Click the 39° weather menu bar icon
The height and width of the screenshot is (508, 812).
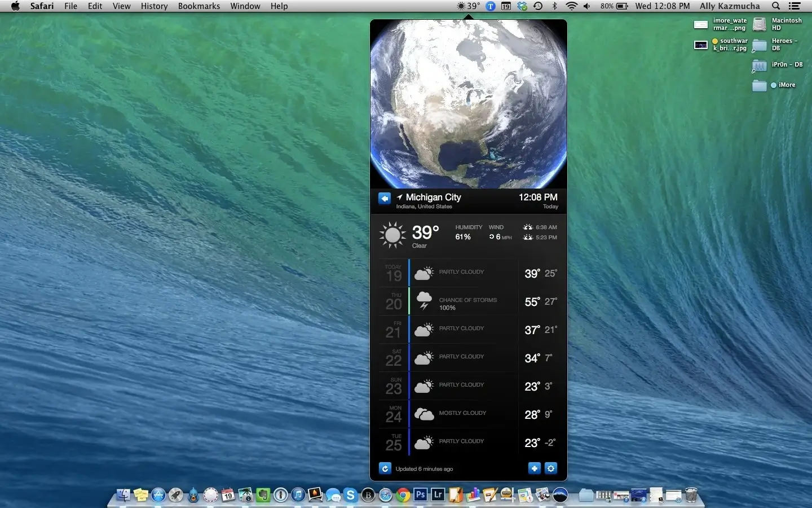click(469, 6)
